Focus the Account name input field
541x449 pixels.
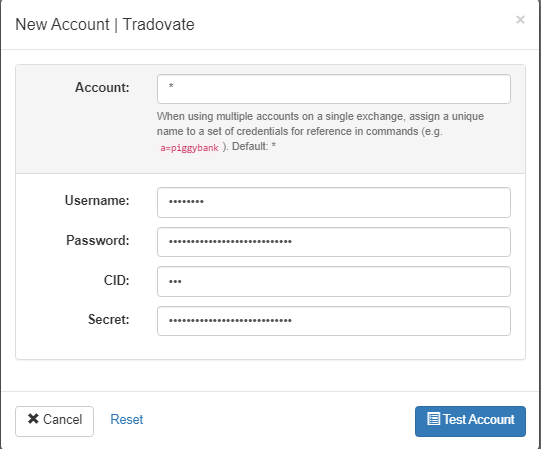tap(334, 89)
